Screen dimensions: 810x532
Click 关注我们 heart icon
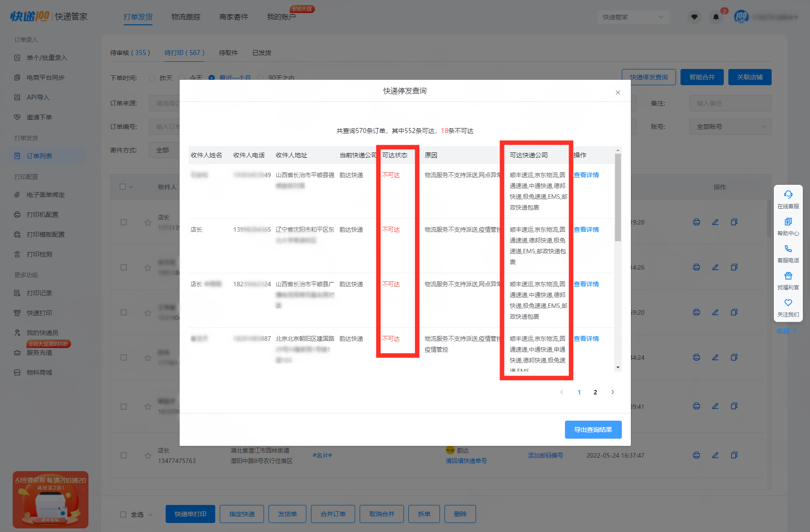point(788,303)
